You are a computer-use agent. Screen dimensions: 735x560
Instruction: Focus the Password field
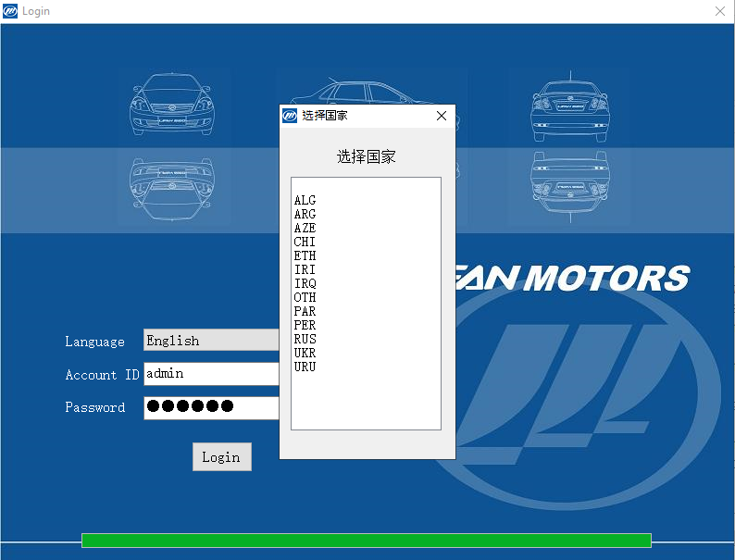(211, 407)
